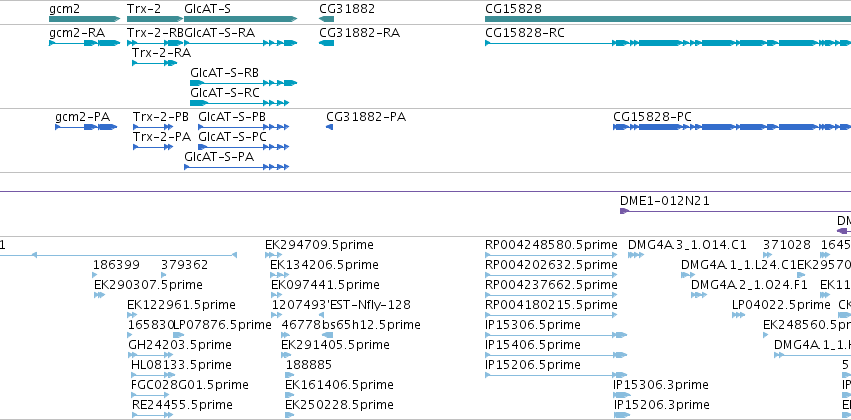Click EST label RE24455.5prime
This screenshot has width=851, height=420.
tap(182, 405)
